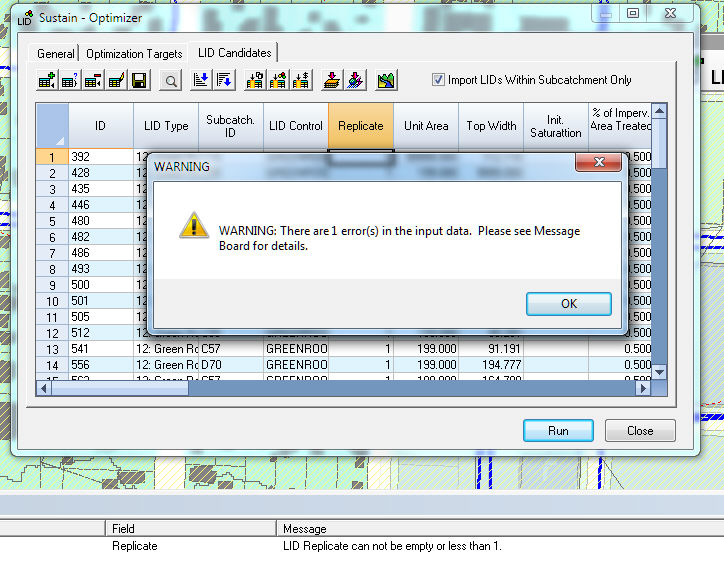Click the grid select-all corner cell
Screen dimensions: 724x561
(x=52, y=126)
